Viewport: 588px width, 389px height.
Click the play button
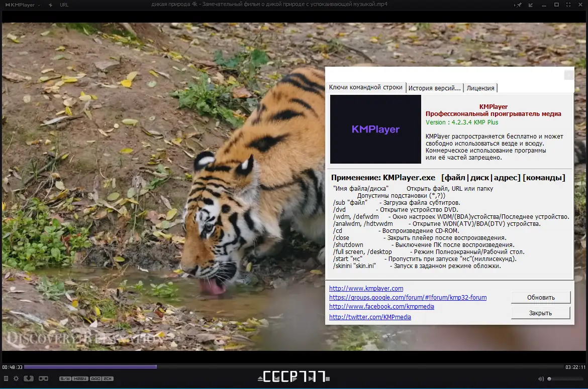(x=294, y=378)
